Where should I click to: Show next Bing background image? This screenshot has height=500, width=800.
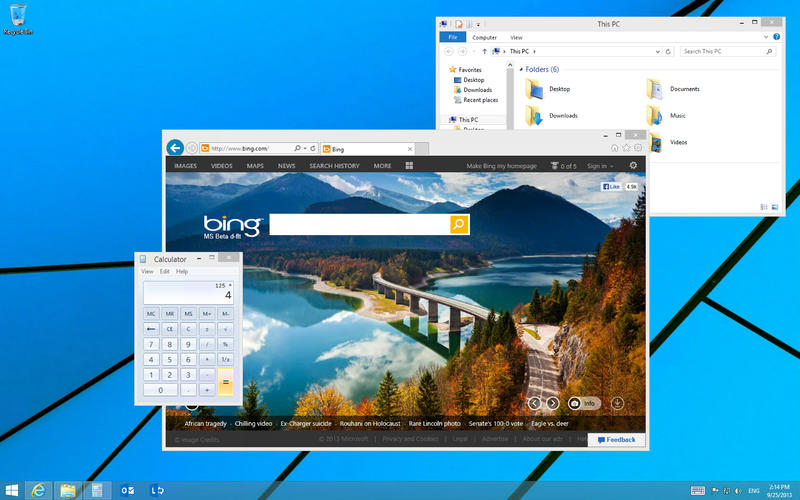[552, 403]
